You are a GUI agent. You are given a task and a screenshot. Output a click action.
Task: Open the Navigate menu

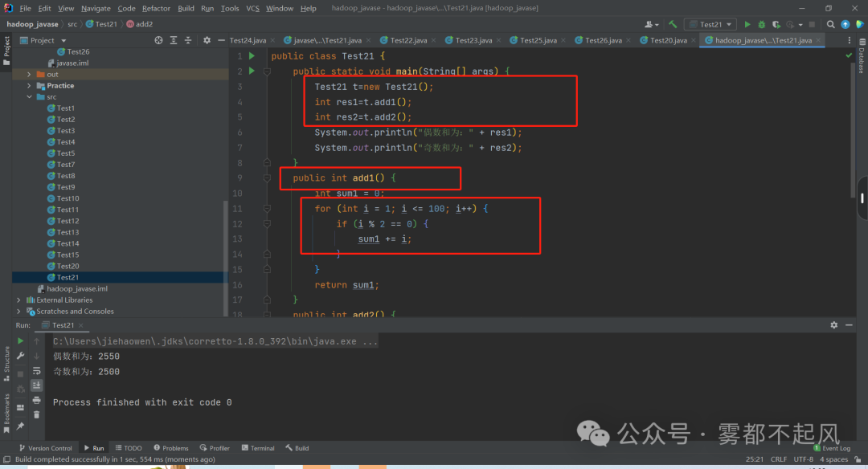coord(96,8)
